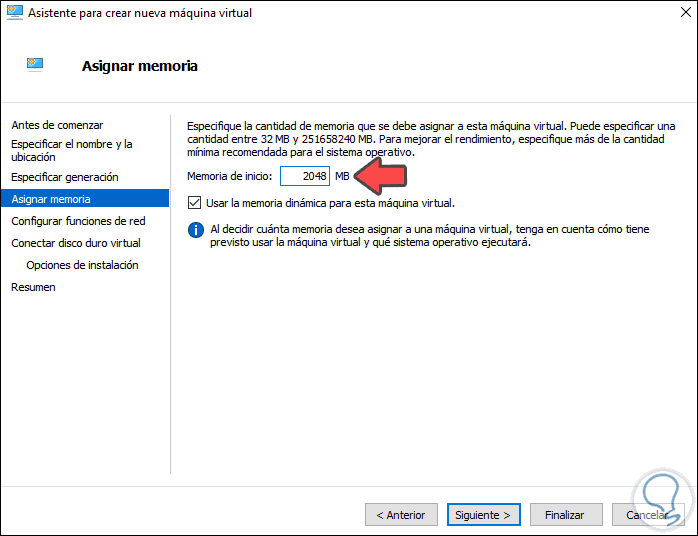This screenshot has width=698, height=536.
Task: Select the 'Especificar generación' step
Action: pos(64,177)
